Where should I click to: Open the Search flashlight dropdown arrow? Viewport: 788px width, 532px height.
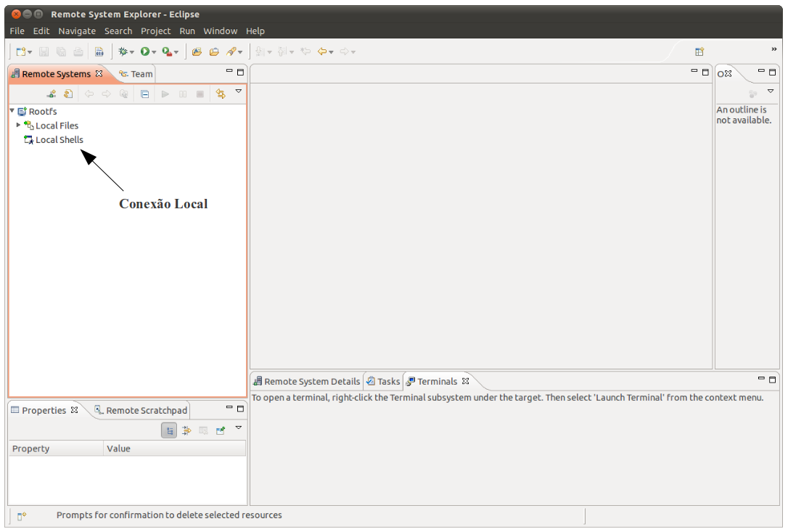click(x=240, y=52)
